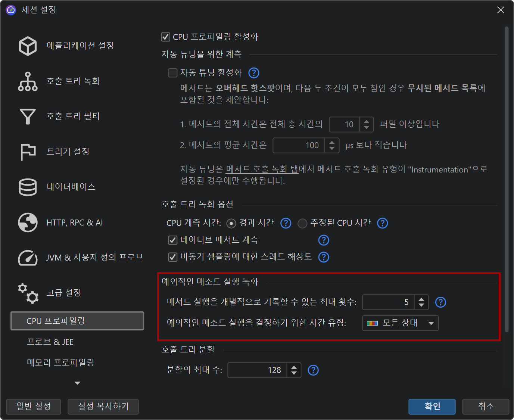Expand more sidebar items with down arrow

(x=77, y=383)
